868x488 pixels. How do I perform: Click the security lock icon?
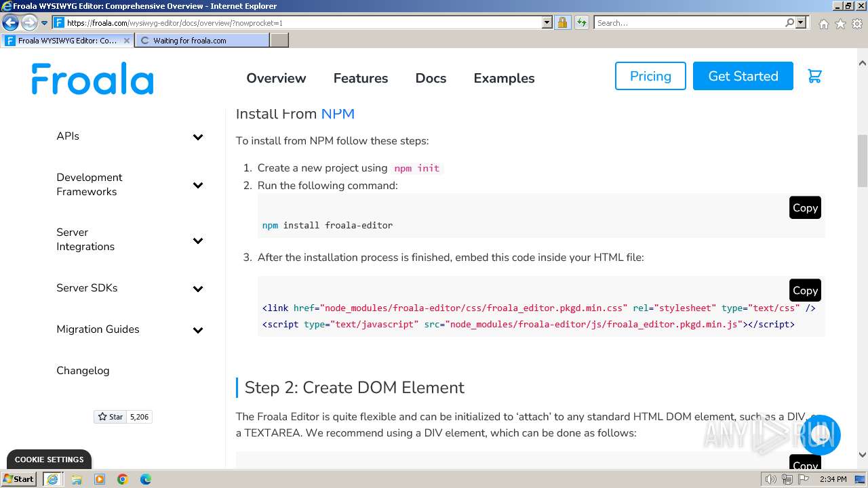tap(562, 22)
